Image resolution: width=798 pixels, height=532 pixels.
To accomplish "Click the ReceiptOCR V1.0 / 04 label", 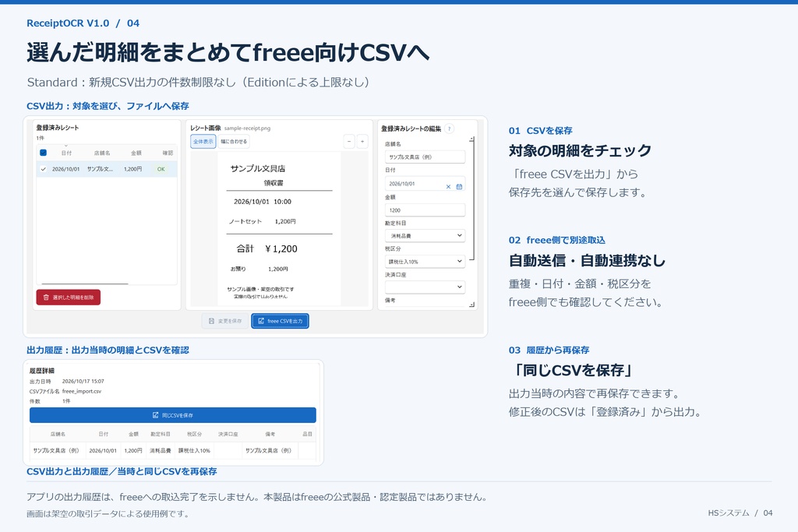I will coord(83,23).
